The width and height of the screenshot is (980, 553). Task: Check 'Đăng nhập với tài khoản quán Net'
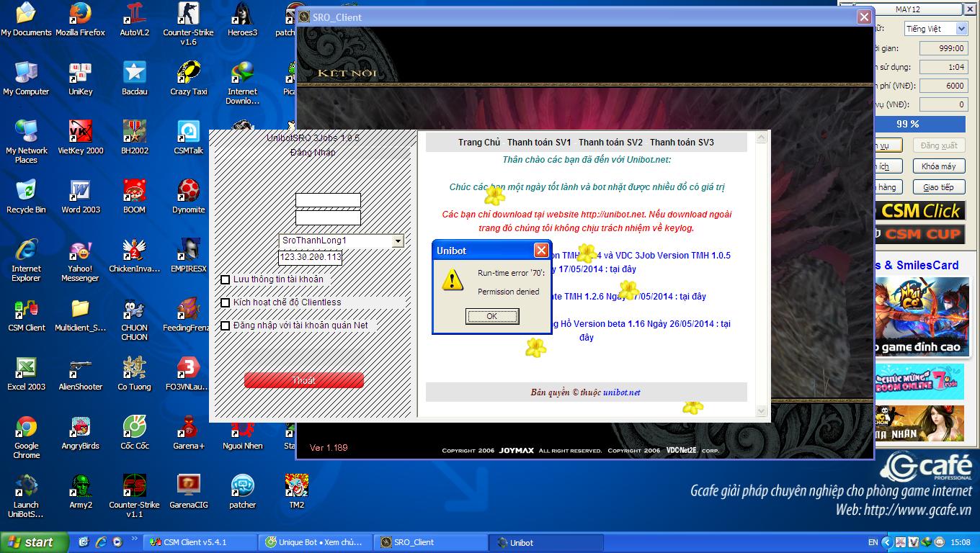coord(226,325)
